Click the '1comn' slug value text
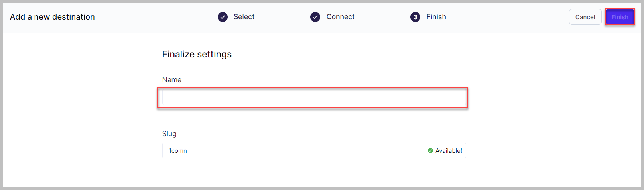This screenshot has height=190, width=644. 178,151
